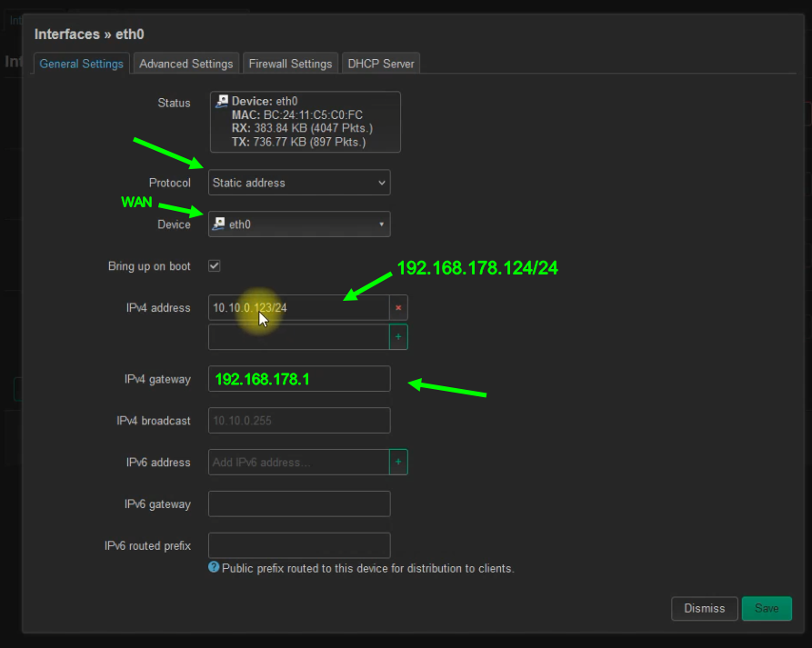
Task: Remove the 10.10.0.123/24 IPv4 address entry
Action: pos(398,308)
